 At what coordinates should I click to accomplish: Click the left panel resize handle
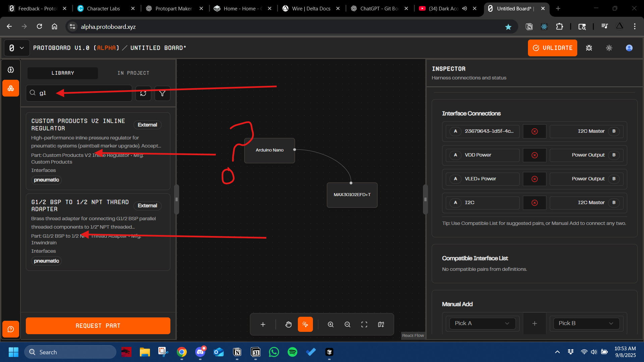pyautogui.click(x=176, y=199)
